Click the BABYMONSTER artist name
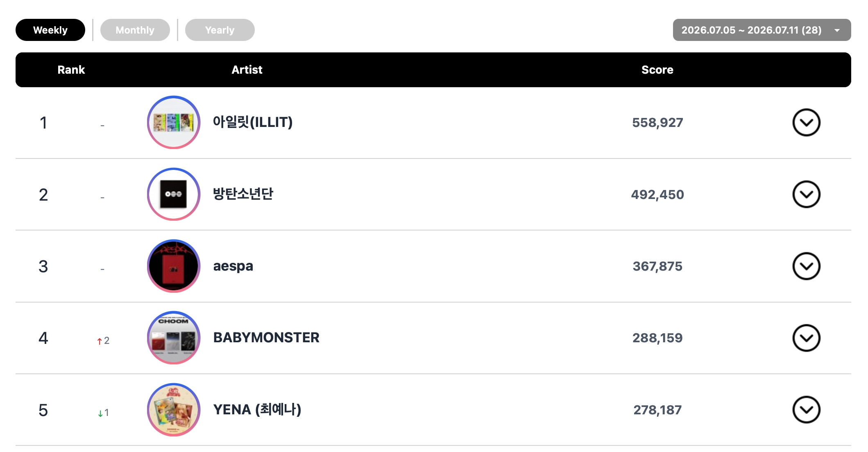This screenshot has height=452, width=868. pos(266,338)
